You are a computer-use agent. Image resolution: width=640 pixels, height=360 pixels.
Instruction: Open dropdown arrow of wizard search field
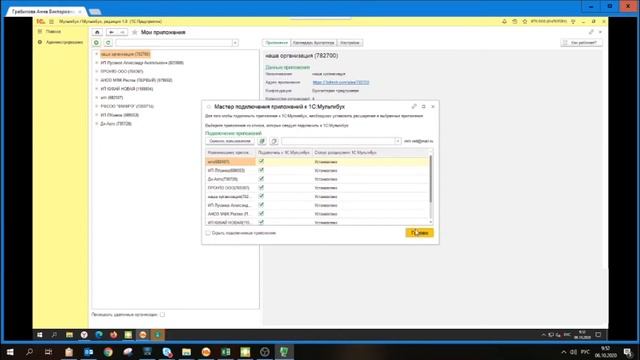397,141
